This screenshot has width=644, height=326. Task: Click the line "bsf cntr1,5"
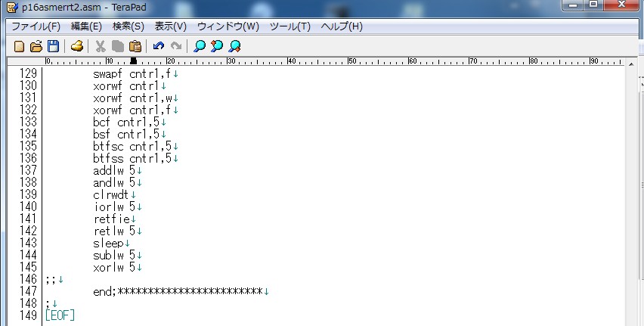[x=126, y=135]
